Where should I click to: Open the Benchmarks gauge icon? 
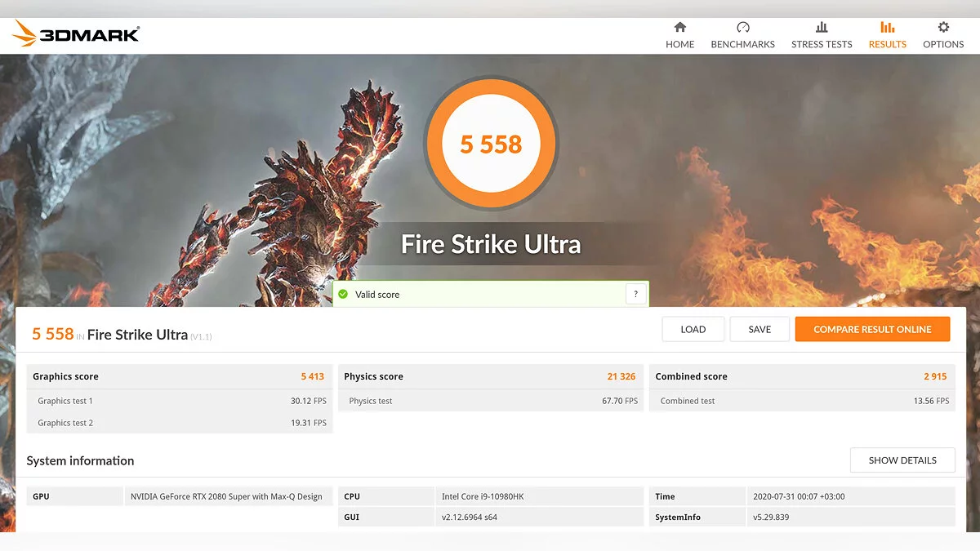pos(742,28)
